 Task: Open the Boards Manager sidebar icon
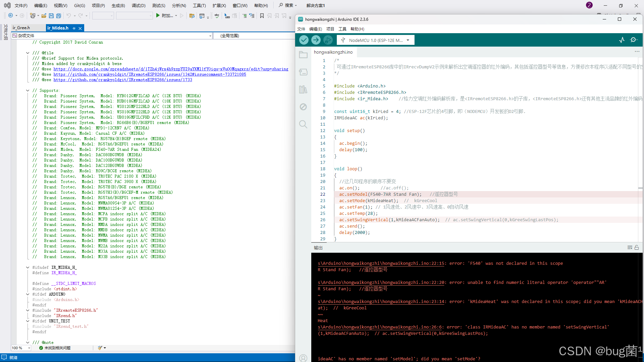pyautogui.click(x=303, y=72)
